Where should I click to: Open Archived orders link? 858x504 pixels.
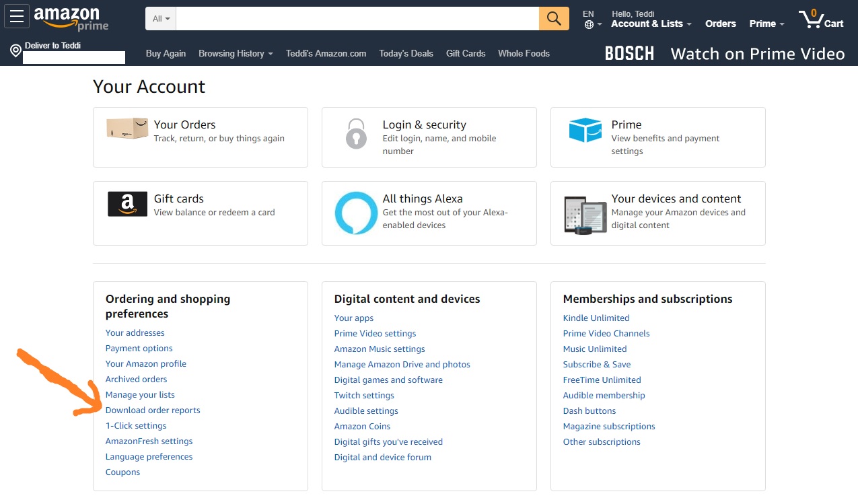click(136, 379)
